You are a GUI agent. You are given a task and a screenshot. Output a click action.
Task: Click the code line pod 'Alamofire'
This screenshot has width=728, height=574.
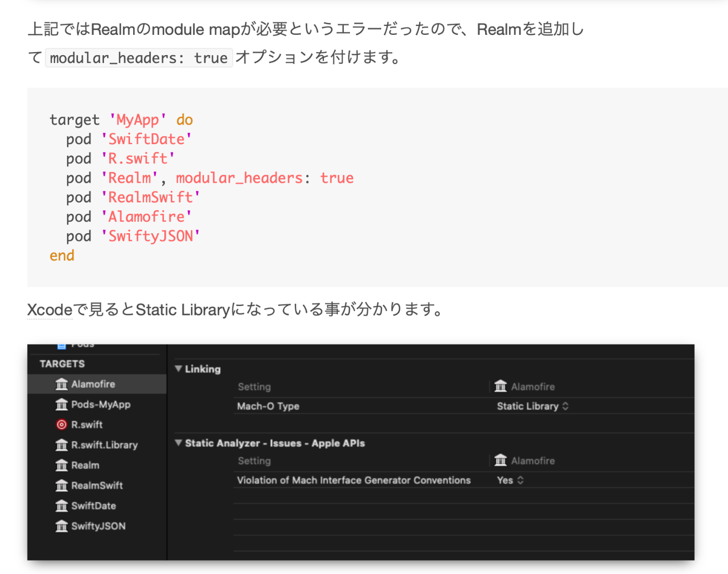tap(129, 216)
